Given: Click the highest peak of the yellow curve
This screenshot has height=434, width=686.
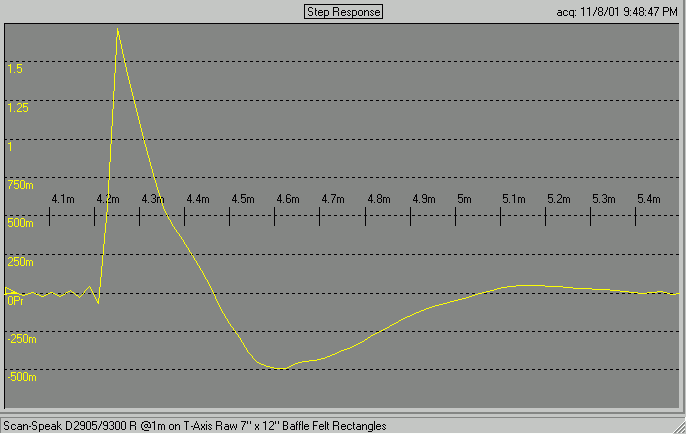Looking at the screenshot, I should [x=117, y=29].
